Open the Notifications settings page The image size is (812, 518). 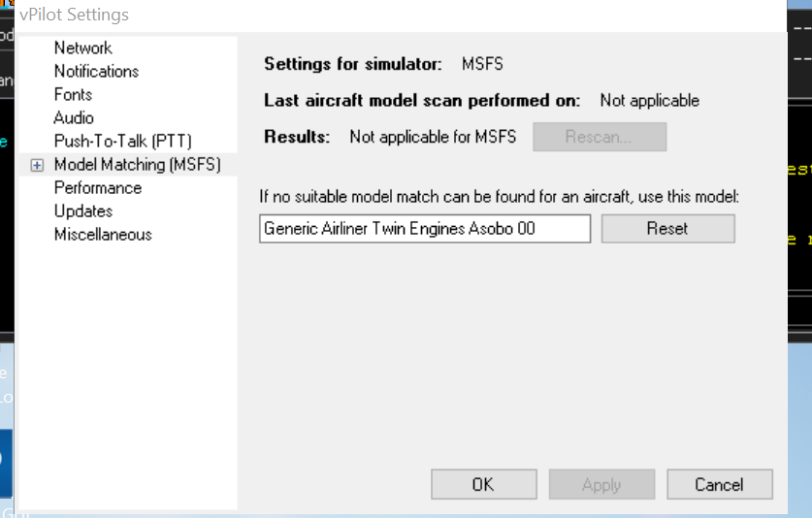(96, 71)
